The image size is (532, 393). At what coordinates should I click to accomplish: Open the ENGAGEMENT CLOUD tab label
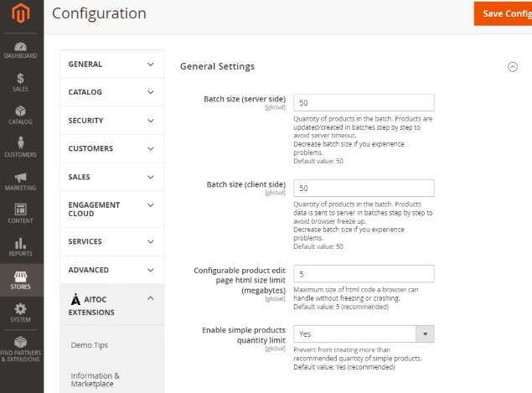pyautogui.click(x=94, y=209)
